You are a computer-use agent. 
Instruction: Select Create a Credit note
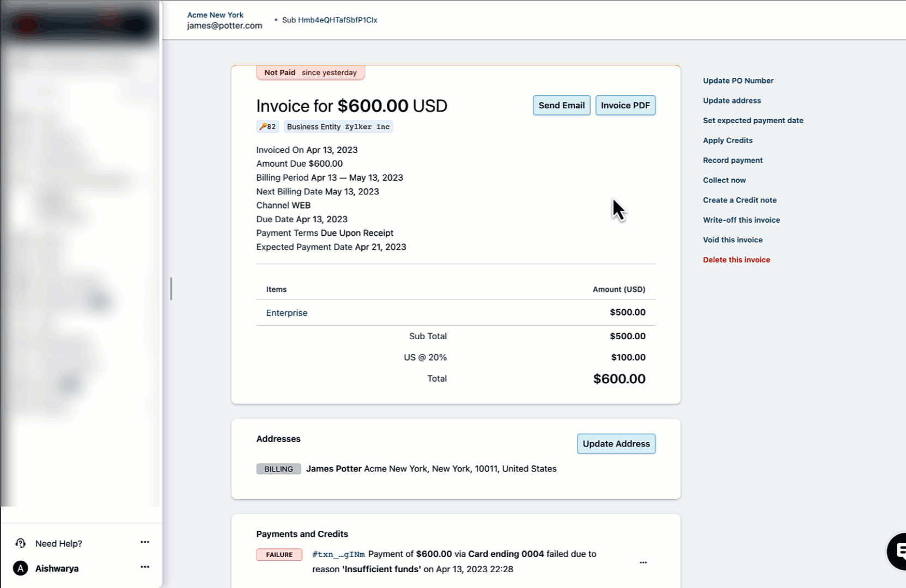[x=739, y=200]
